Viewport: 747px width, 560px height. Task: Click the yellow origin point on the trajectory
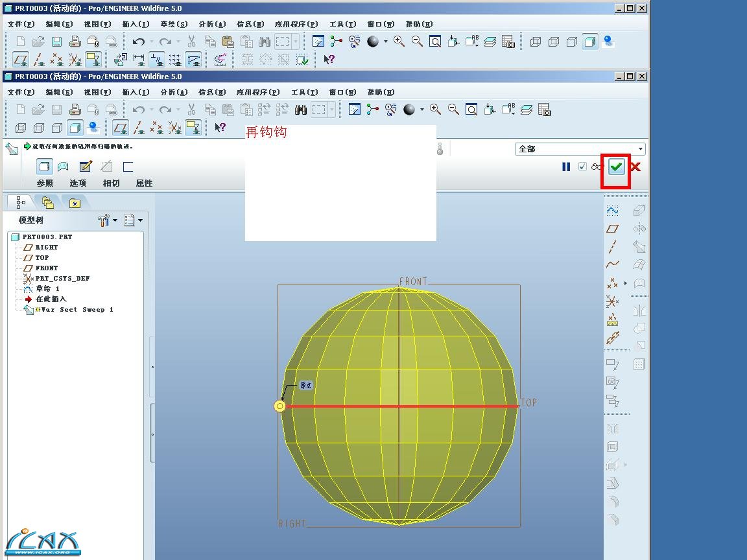tap(279, 406)
